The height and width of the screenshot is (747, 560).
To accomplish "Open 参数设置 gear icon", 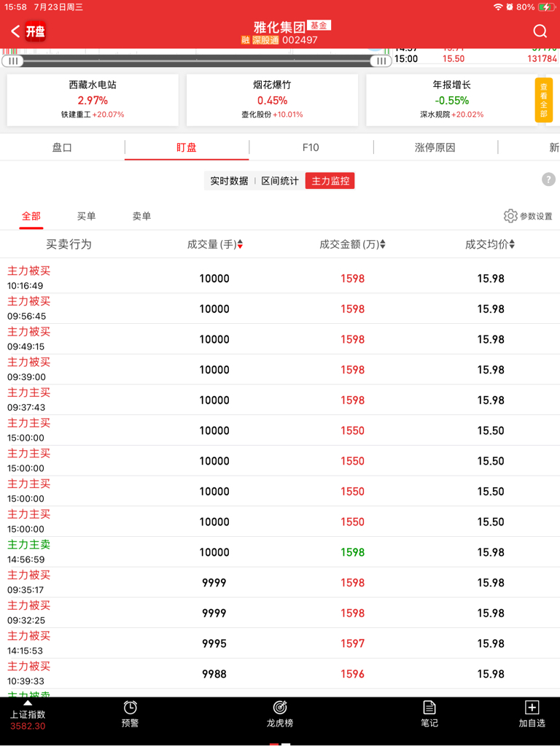I will [x=510, y=216].
